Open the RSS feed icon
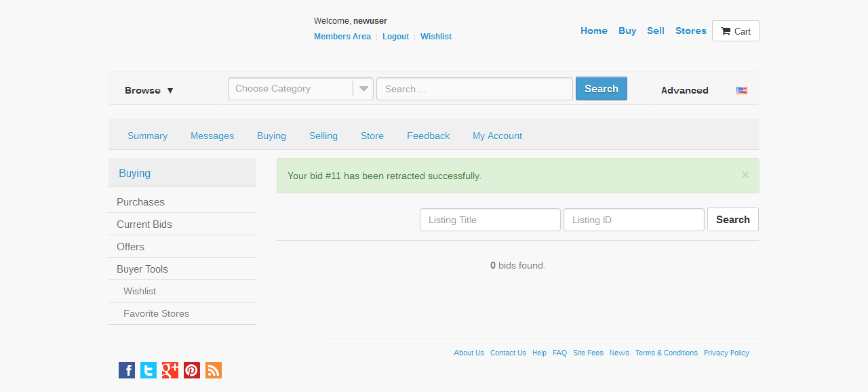This screenshot has width=868, height=392. (x=214, y=370)
